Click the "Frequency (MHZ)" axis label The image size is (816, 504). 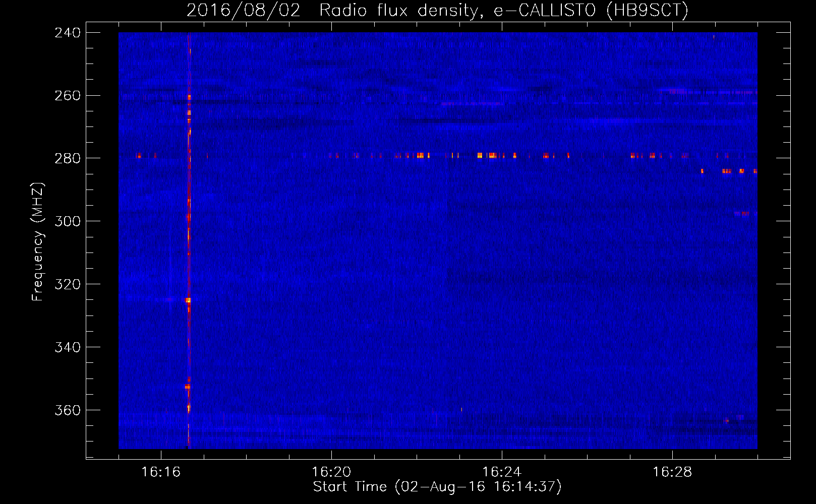point(38,241)
